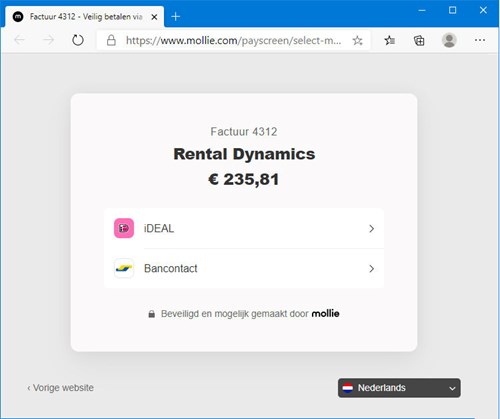Click the chevron on Bancontact row

(371, 269)
